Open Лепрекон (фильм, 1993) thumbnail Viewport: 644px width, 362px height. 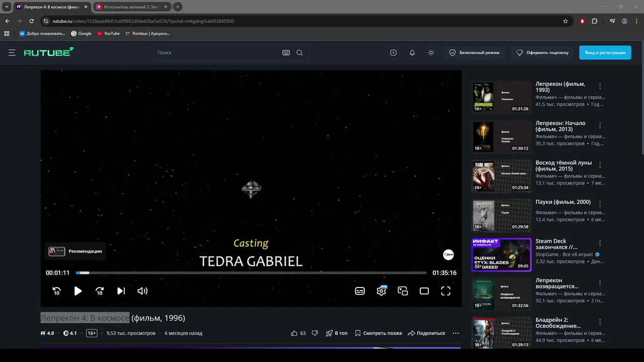[x=502, y=97]
